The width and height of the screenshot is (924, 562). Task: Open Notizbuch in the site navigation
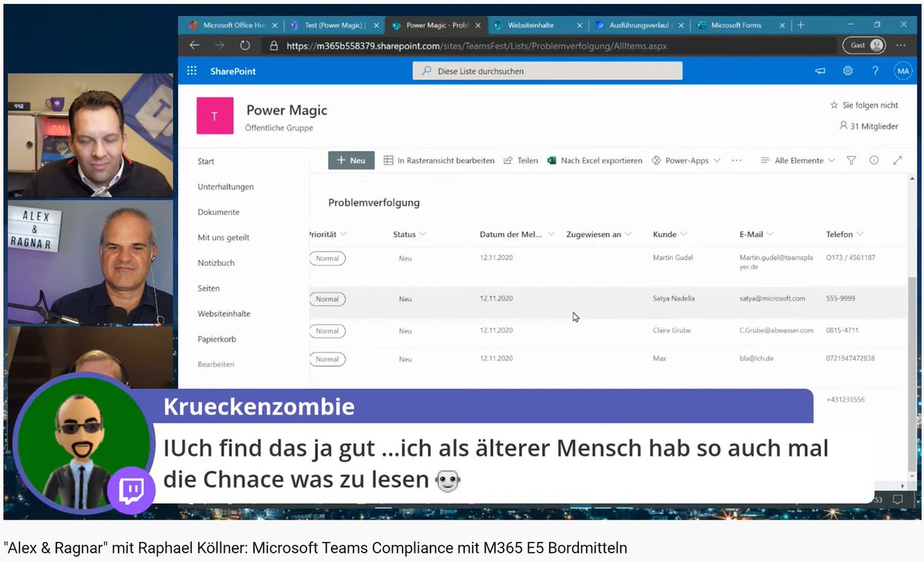click(216, 263)
